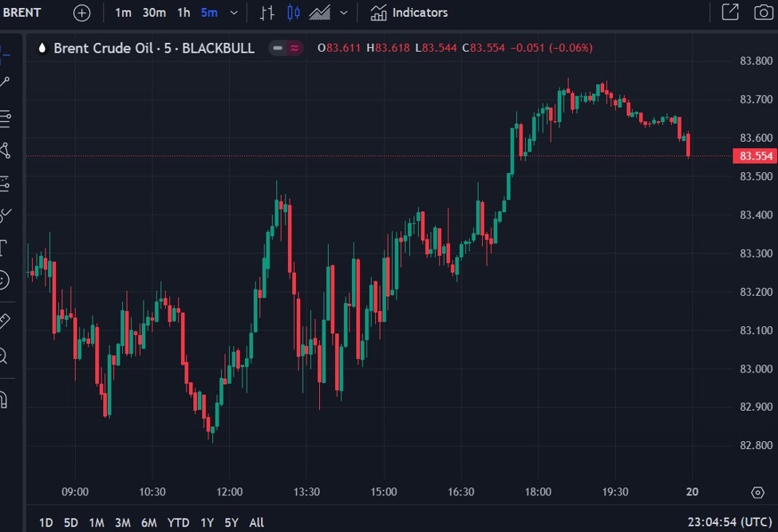
Task: Click the BRENT symbol search field
Action: point(24,13)
